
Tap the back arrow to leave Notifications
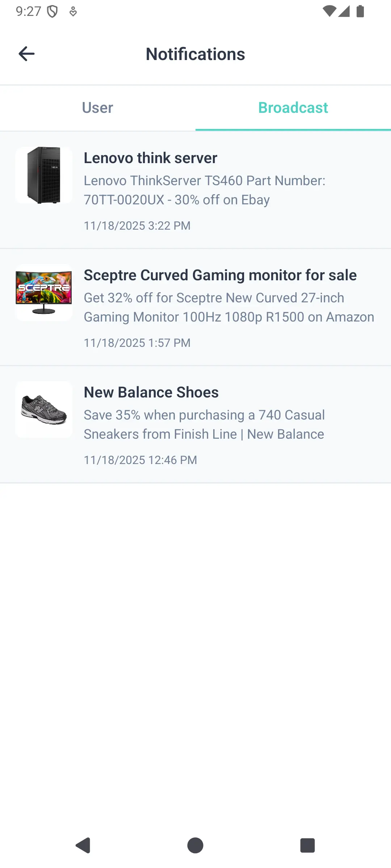point(26,54)
